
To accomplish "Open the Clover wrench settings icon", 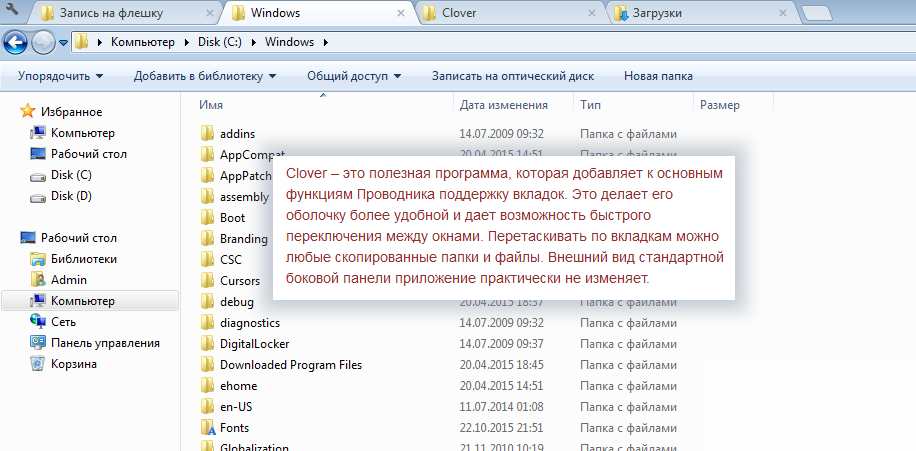I will pyautogui.click(x=12, y=9).
